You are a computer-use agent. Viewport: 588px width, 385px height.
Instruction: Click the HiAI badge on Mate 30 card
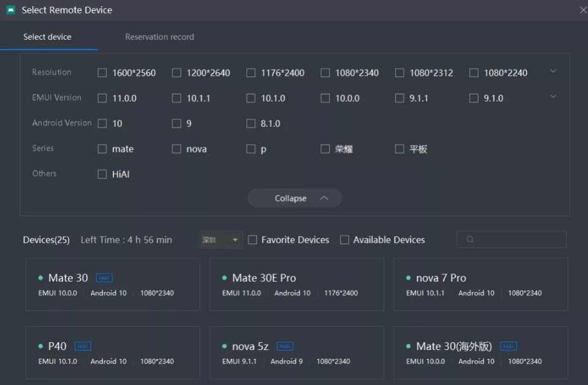(x=104, y=277)
